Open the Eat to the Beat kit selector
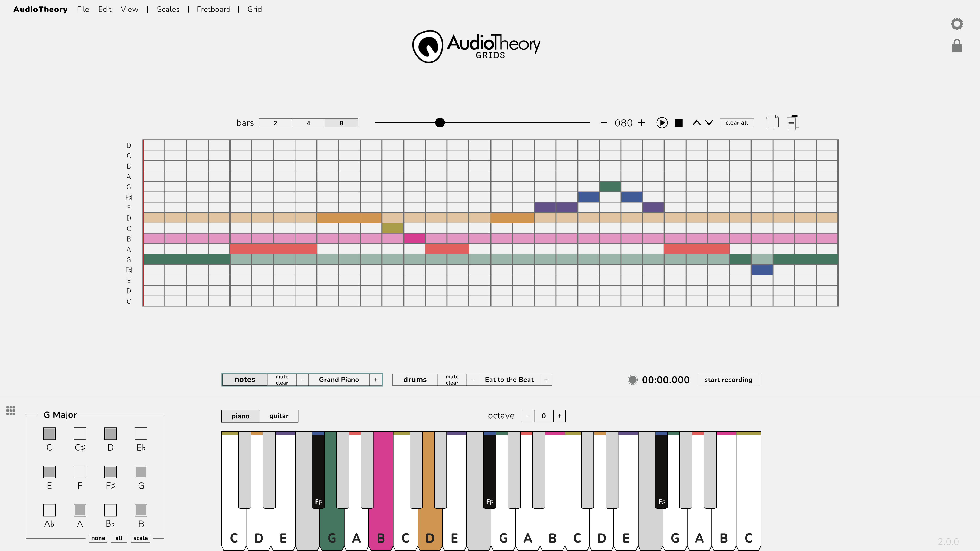 pyautogui.click(x=509, y=380)
